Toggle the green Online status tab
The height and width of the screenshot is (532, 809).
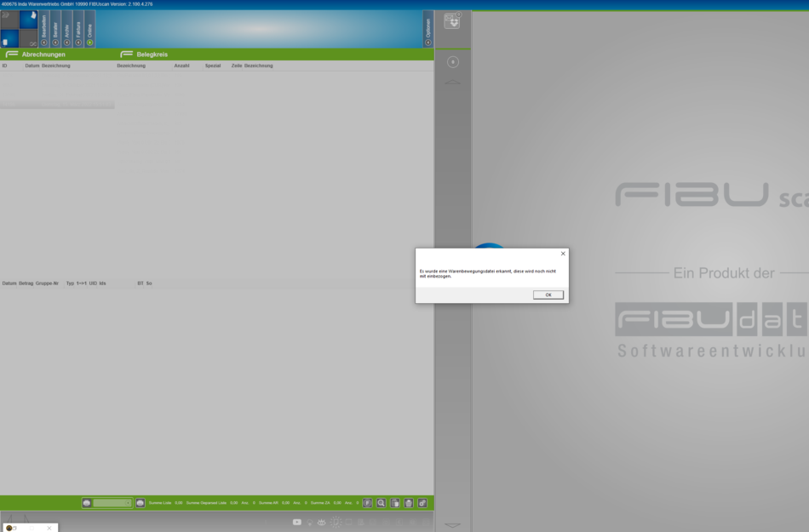click(89, 29)
